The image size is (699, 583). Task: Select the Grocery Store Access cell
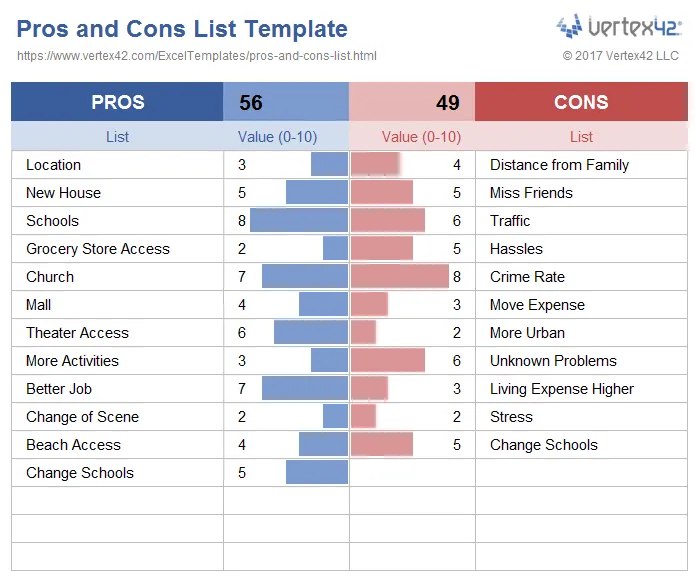[117, 249]
